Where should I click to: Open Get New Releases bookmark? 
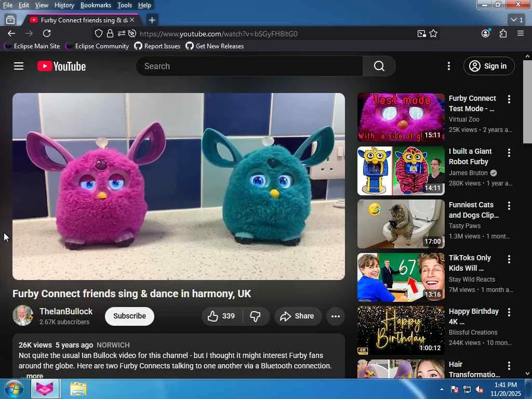(215, 46)
